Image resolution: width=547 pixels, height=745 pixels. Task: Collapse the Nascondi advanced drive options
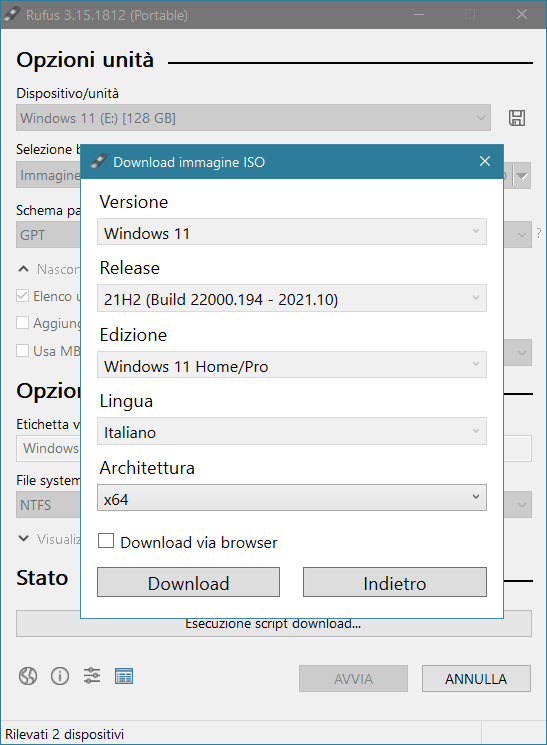[23, 269]
